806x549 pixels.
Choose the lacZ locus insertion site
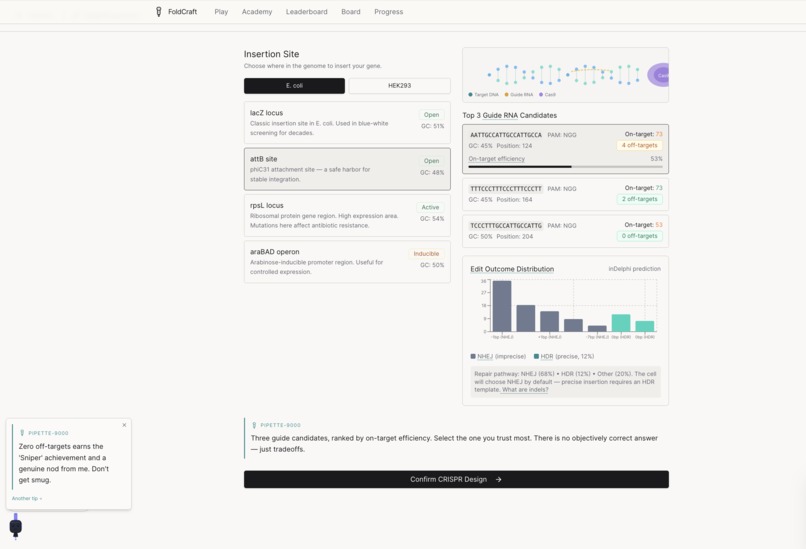pyautogui.click(x=347, y=122)
